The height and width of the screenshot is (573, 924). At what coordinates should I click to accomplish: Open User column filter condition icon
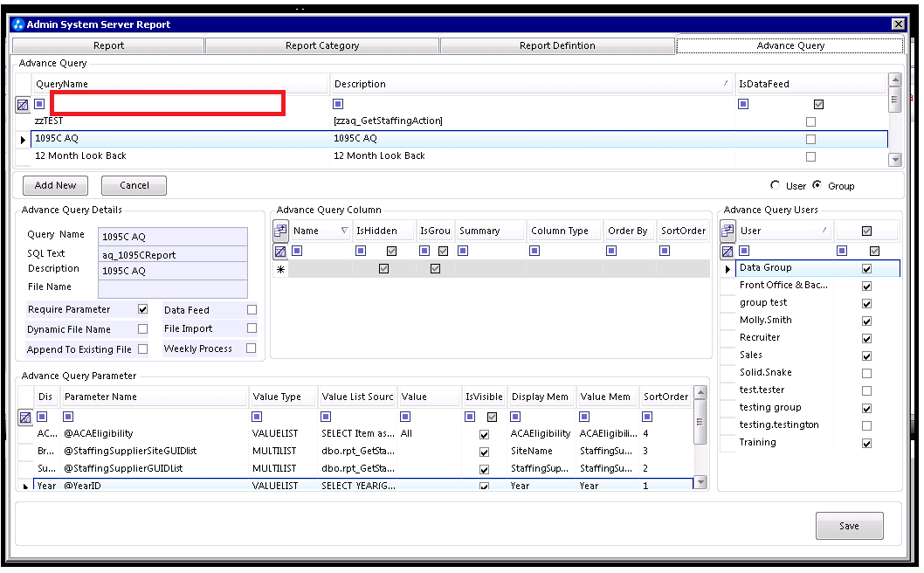[x=744, y=251]
